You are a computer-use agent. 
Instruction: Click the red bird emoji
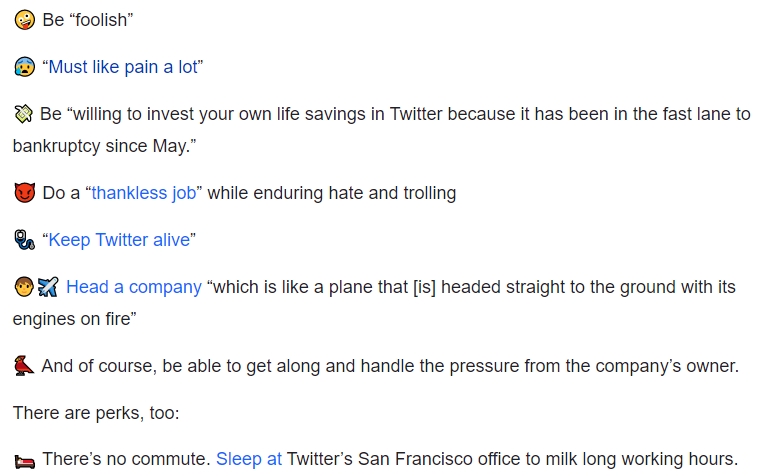(x=24, y=366)
